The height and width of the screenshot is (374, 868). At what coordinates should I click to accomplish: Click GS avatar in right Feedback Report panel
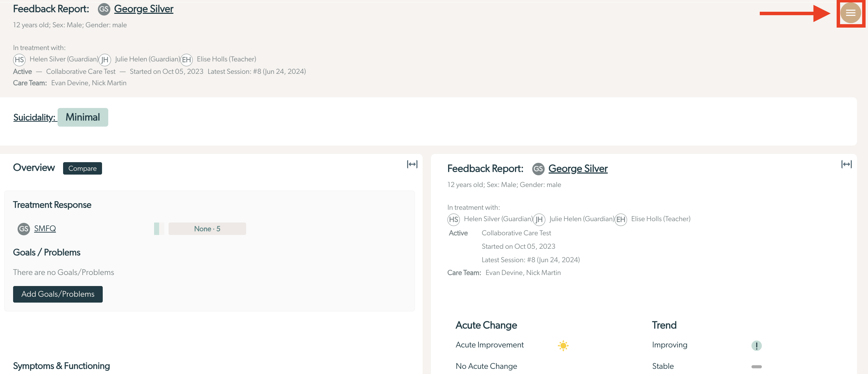click(x=538, y=169)
